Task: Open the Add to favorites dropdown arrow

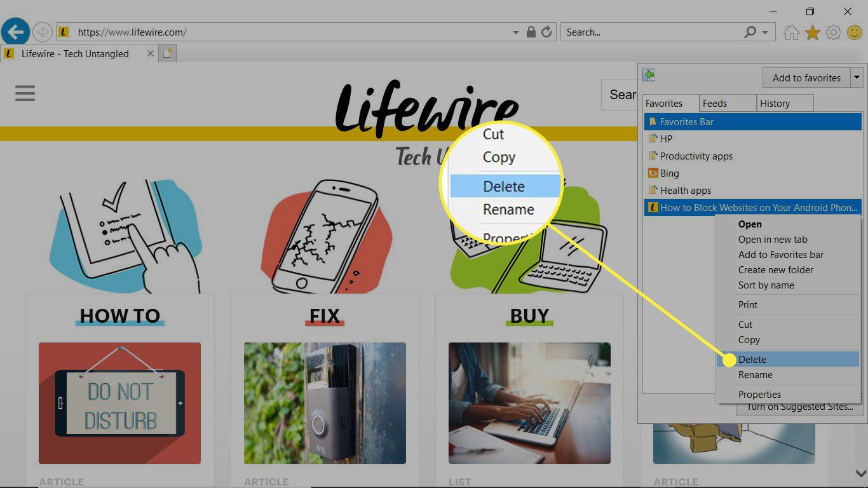Action: 857,78
